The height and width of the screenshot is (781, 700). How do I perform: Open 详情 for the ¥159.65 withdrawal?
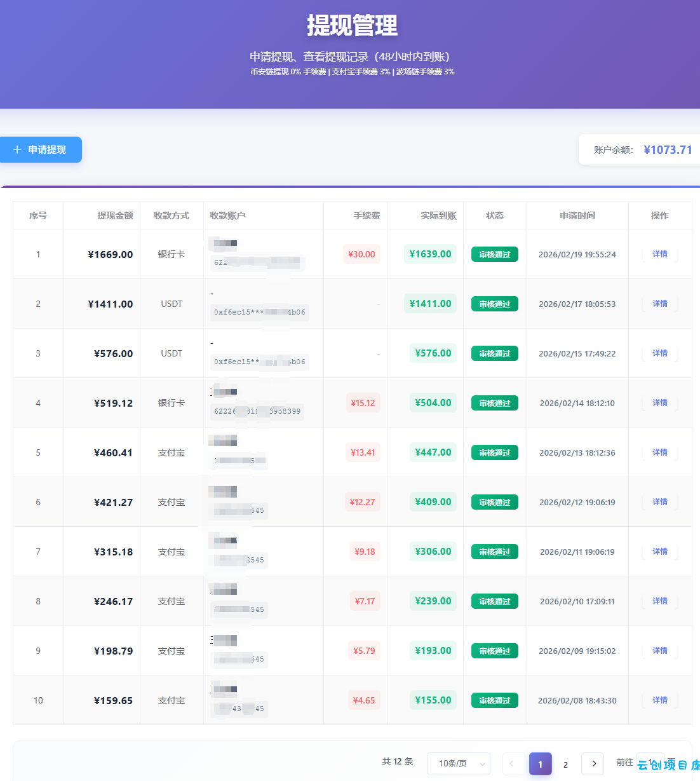[x=659, y=700]
